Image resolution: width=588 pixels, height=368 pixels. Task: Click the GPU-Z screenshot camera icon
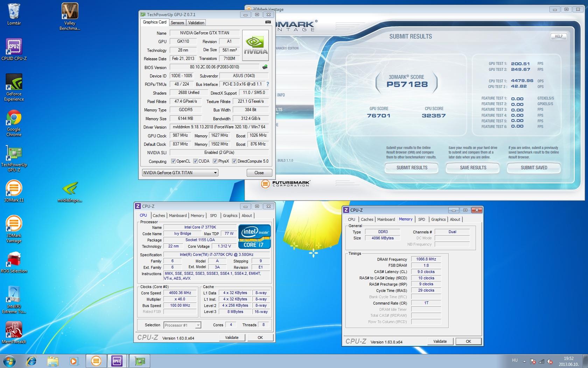(268, 22)
